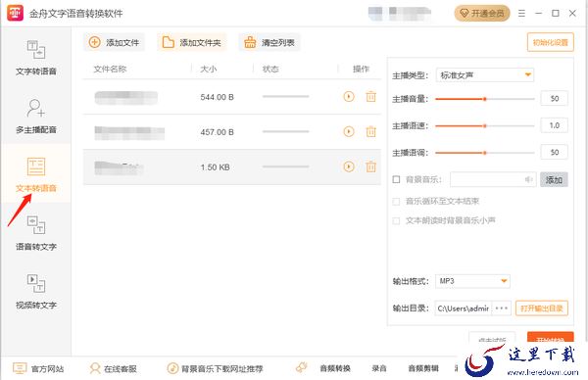The image size is (588, 380).
Task: Adjust the 主播语调 slider
Action: click(485, 153)
